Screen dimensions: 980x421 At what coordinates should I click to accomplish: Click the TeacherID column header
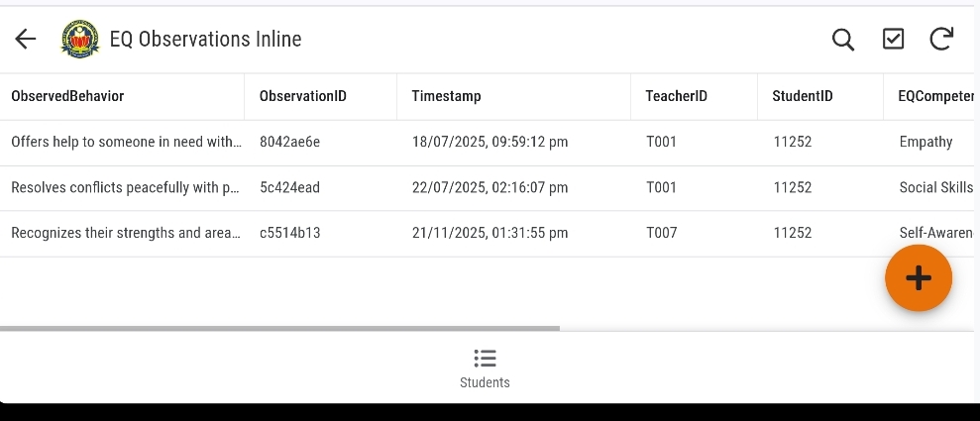pos(676,96)
